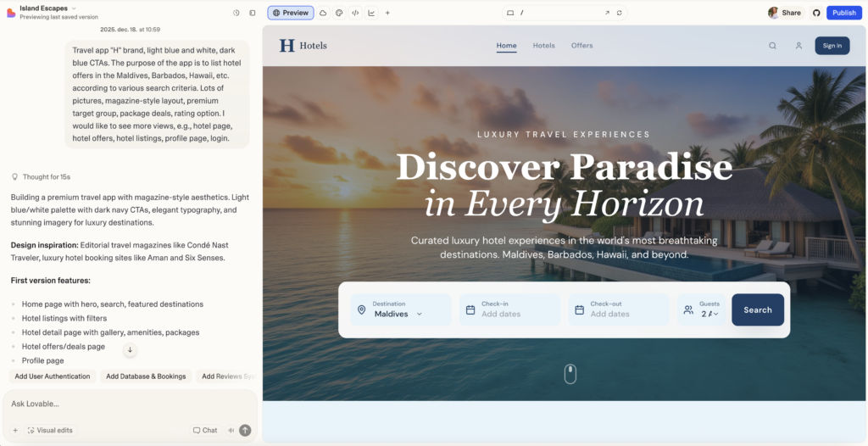Open version history clock icon
This screenshot has width=868, height=446.
pos(236,13)
